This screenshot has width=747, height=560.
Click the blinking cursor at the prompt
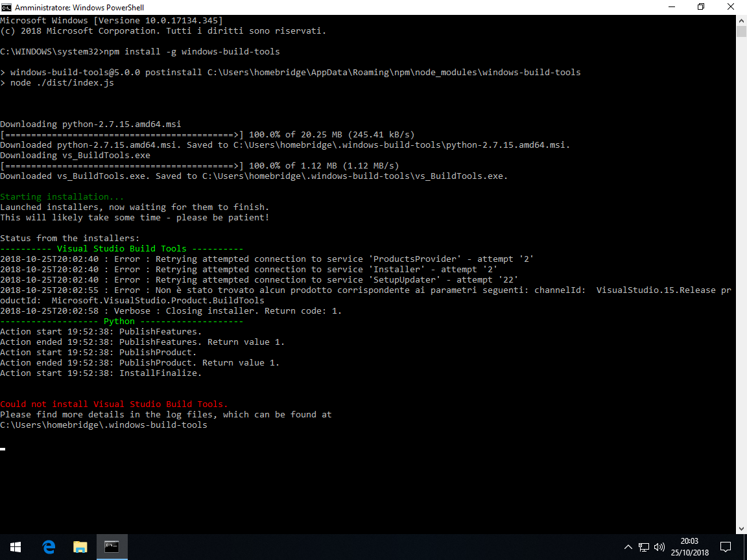point(3,449)
